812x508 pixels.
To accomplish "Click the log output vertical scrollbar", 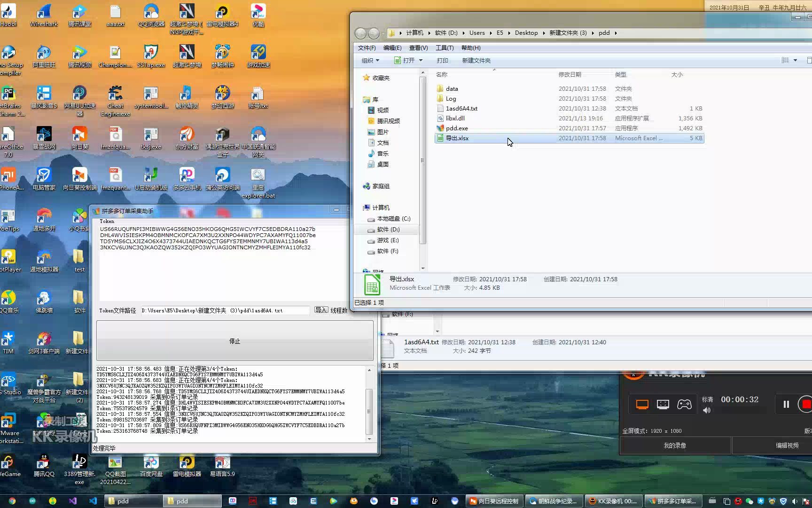I will click(x=369, y=405).
